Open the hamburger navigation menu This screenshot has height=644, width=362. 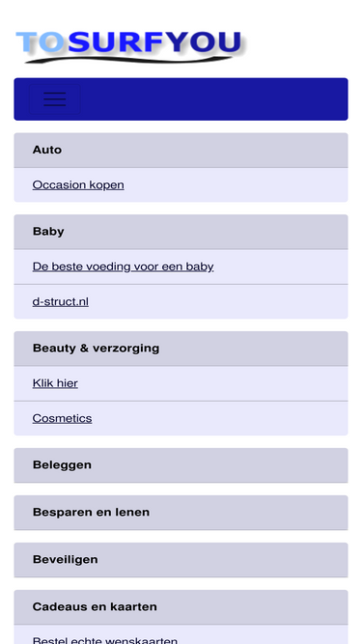point(55,99)
